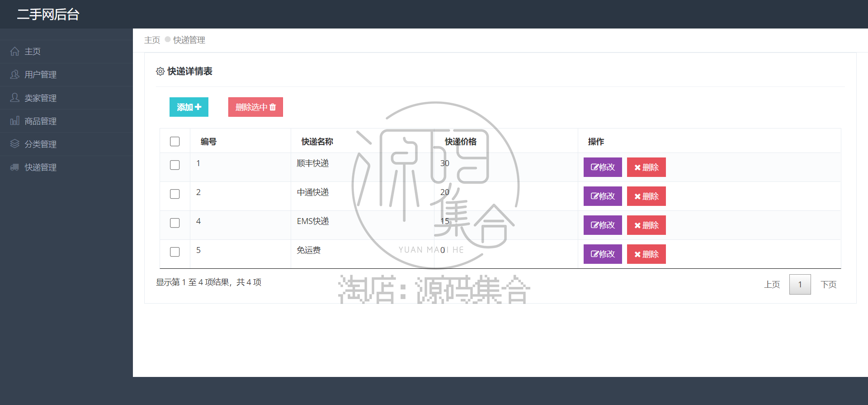This screenshot has height=405, width=868.
Task: Edit 顺丰快递 with 修改 button
Action: click(x=603, y=167)
